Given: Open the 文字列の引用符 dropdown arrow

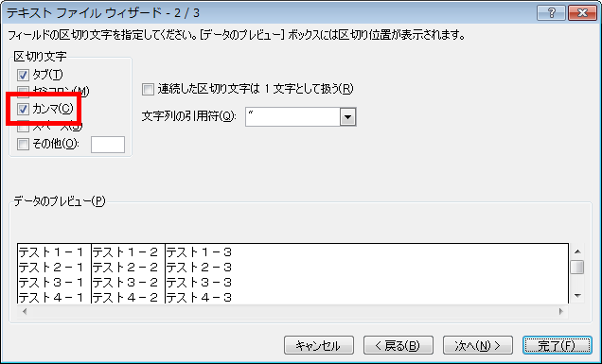Looking at the screenshot, I should pos(347,117).
